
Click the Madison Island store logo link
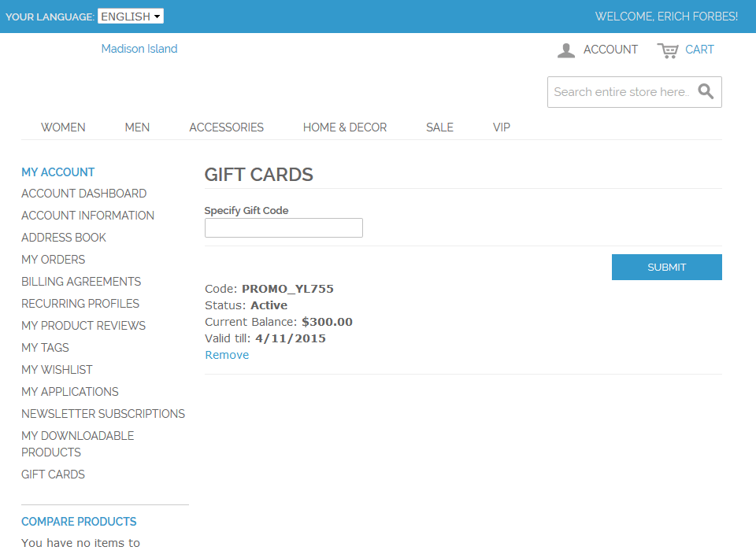(139, 48)
